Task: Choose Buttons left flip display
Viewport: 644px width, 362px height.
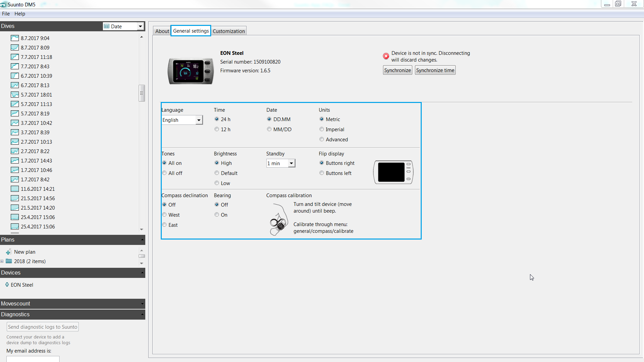Action: 321,173
